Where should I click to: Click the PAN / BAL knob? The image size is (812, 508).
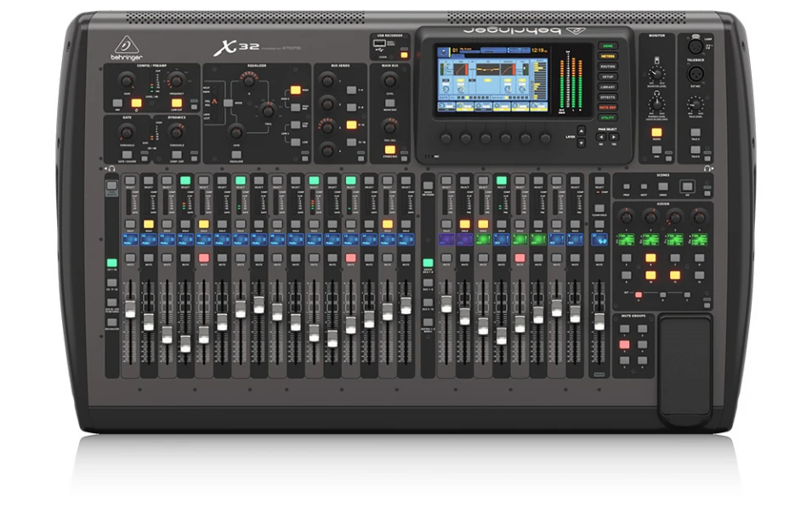pyautogui.click(x=389, y=126)
